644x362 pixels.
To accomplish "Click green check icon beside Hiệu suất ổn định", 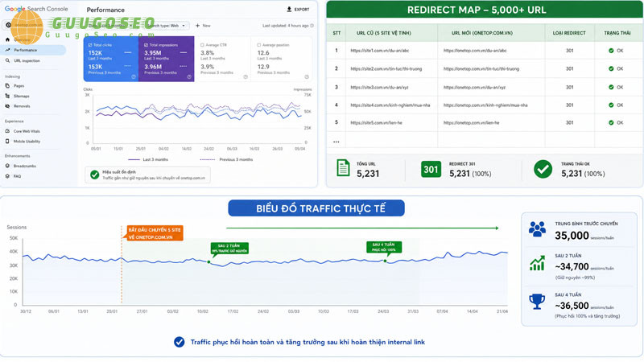I will (94, 175).
